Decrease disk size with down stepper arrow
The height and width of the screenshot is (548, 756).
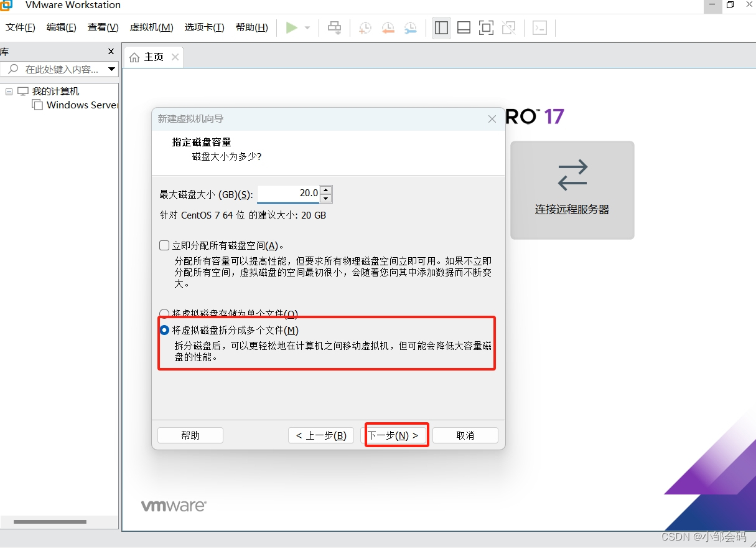(x=326, y=199)
